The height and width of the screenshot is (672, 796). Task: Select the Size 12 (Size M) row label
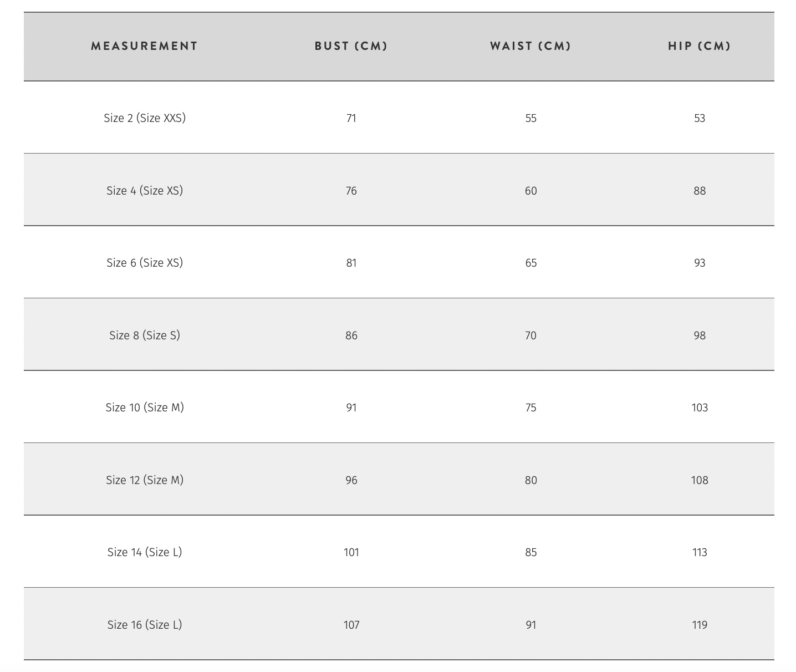click(145, 480)
